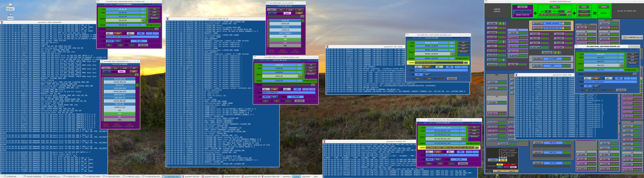644x178 pixels.
Task: Click the X icon of guardctrl: DIAG_SDF terminal
Action: click(x=516, y=75)
